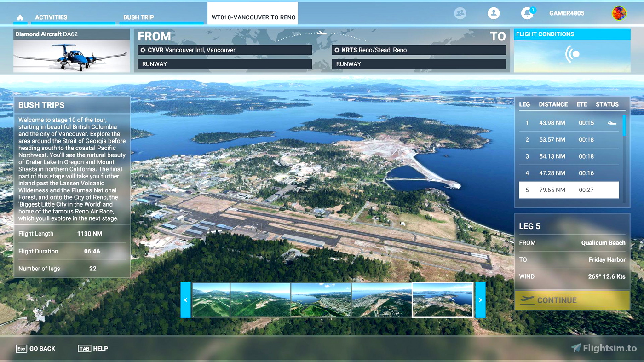The image size is (644, 362).
Task: Click the Flight Duration 06:46 value
Action: (x=92, y=251)
